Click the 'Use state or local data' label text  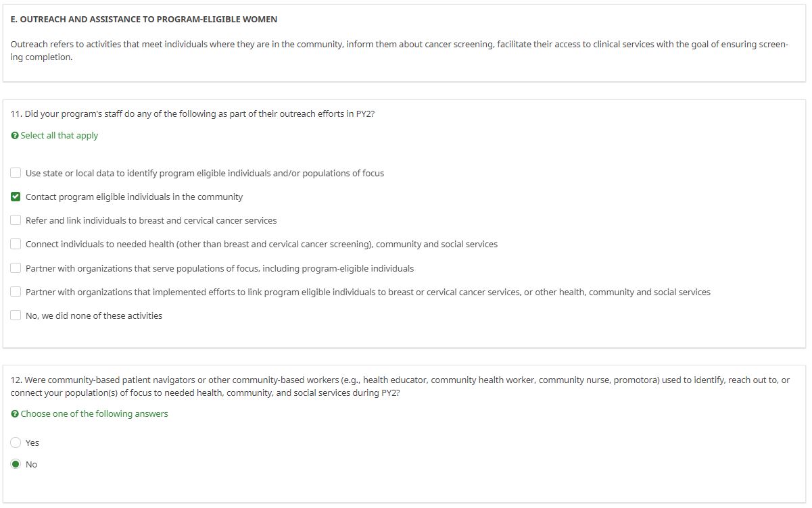204,174
